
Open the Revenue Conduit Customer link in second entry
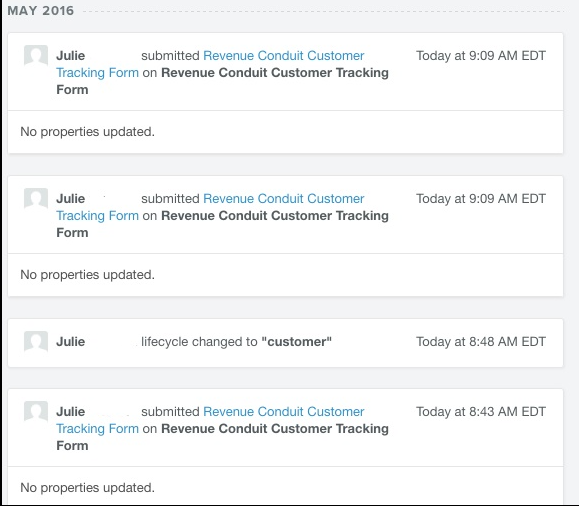pyautogui.click(x=284, y=198)
